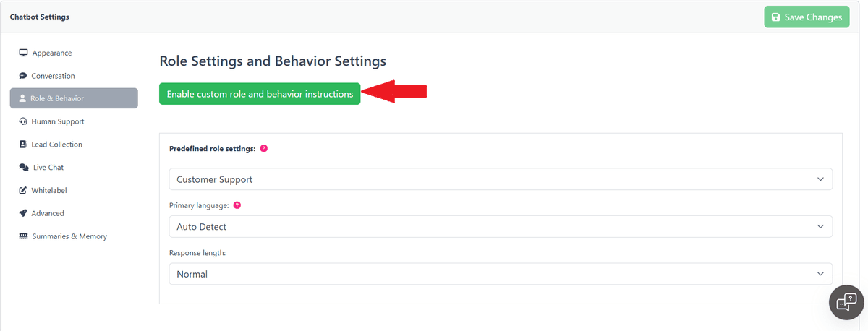Select the Whitelabel menu item

click(49, 191)
